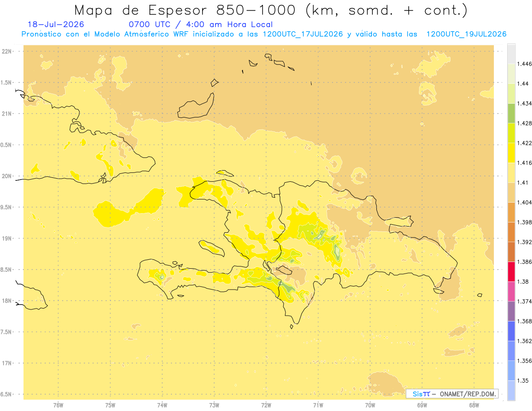Click the blue legend swatch between 1.362 and 1.368

[x=511, y=331]
